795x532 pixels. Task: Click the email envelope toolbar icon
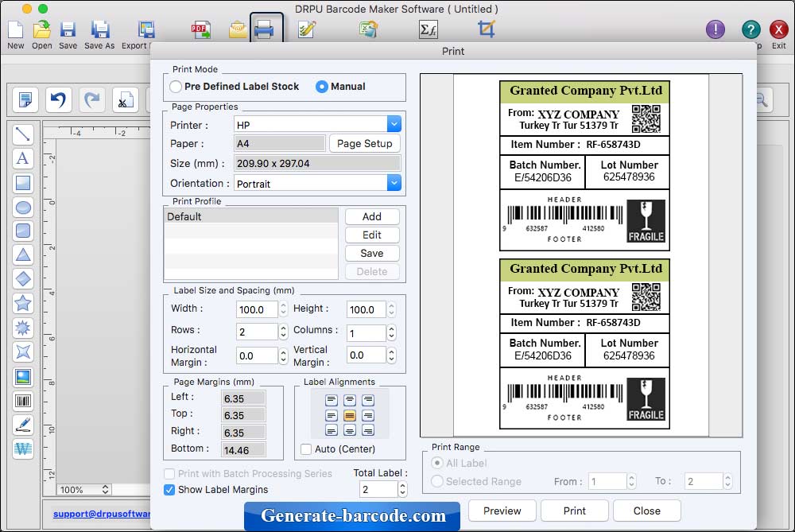[237, 30]
